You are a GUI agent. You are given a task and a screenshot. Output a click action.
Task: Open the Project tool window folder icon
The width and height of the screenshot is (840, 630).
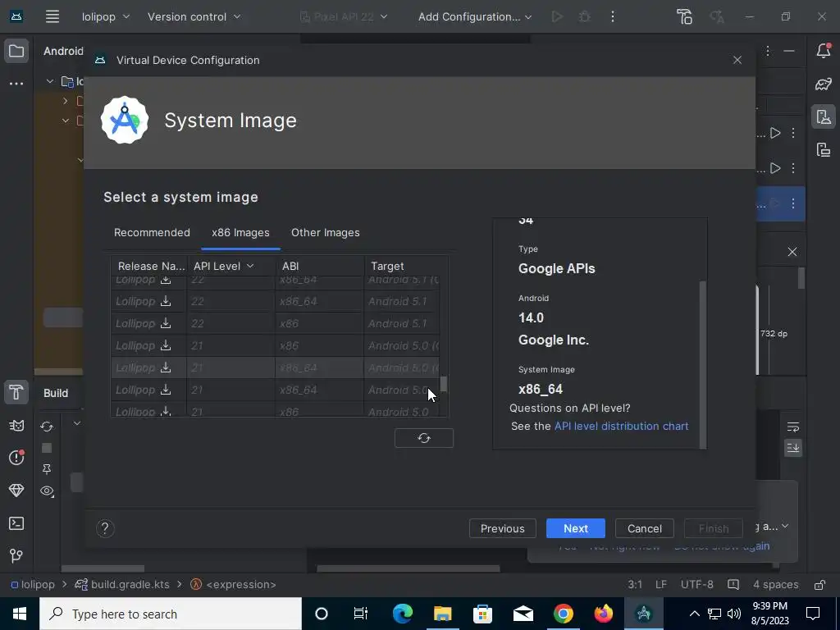(x=16, y=52)
